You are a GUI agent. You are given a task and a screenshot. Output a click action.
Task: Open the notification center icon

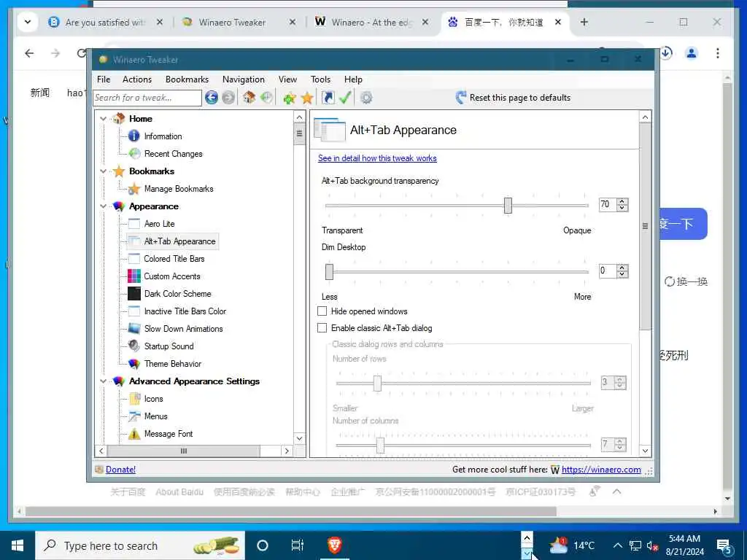pyautogui.click(x=724, y=545)
